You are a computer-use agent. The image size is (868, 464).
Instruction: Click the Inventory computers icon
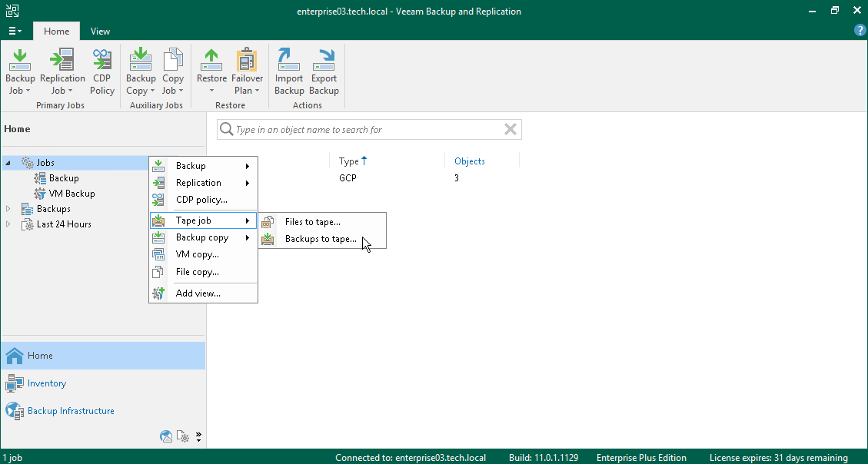pyautogui.click(x=15, y=383)
